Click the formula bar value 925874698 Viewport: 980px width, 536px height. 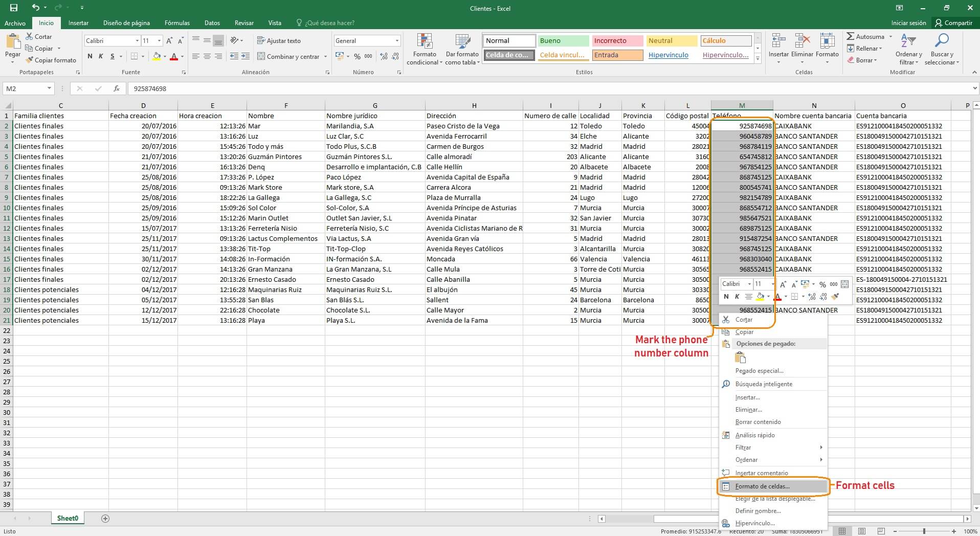tap(150, 88)
